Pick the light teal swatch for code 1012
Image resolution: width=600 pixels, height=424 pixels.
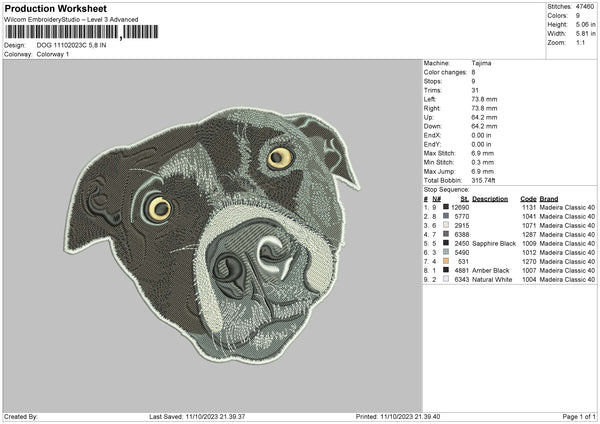click(x=446, y=252)
